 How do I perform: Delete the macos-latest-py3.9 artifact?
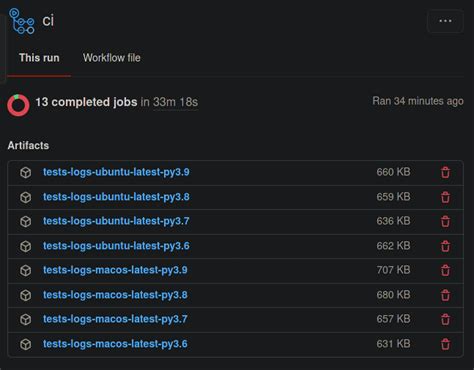(445, 270)
